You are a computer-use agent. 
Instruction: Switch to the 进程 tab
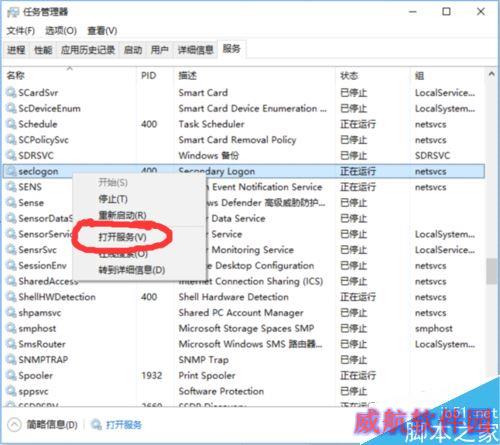[16, 50]
